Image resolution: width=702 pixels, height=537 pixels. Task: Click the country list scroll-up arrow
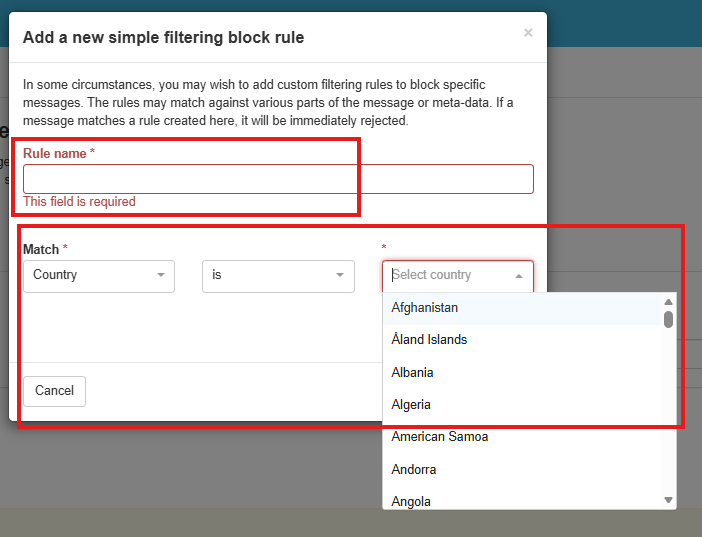click(x=668, y=302)
